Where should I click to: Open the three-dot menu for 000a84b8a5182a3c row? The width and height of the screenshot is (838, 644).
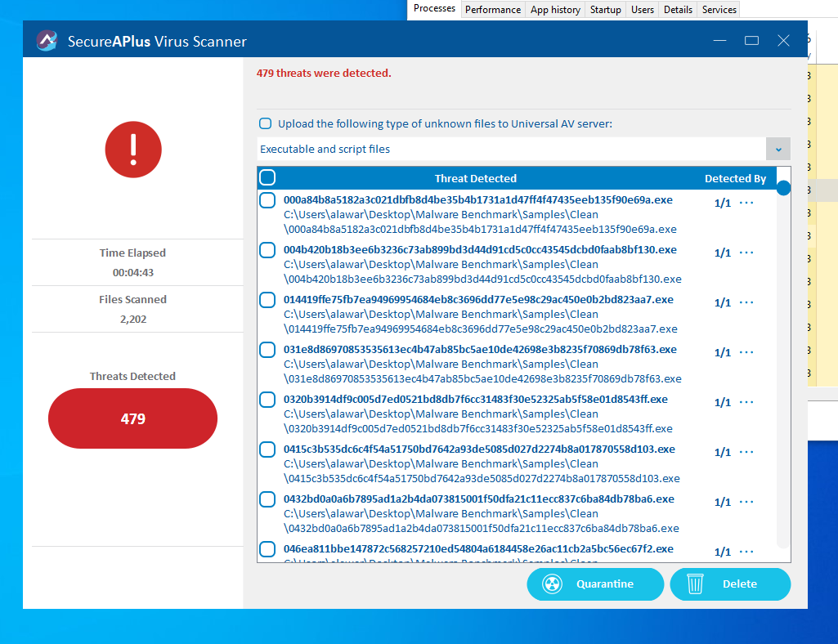click(746, 203)
